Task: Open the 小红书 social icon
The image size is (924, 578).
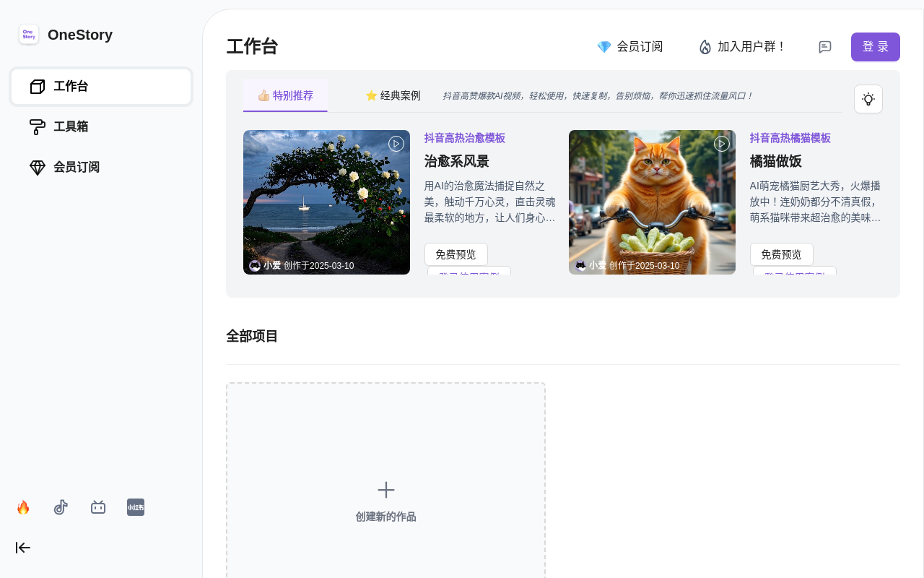Action: click(x=136, y=507)
